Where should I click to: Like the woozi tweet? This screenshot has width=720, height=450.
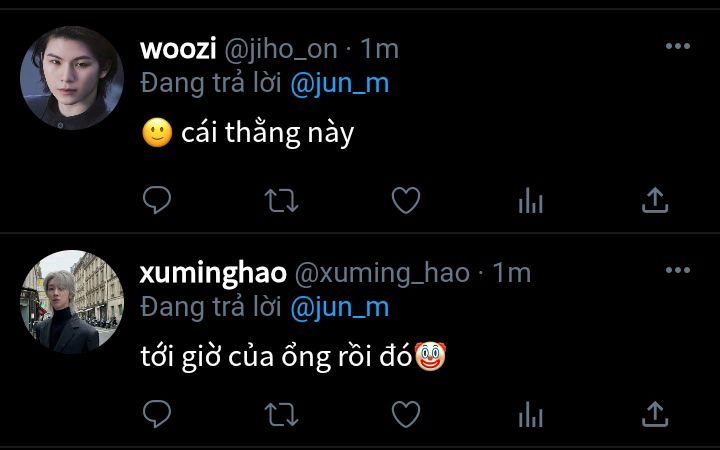pos(406,200)
